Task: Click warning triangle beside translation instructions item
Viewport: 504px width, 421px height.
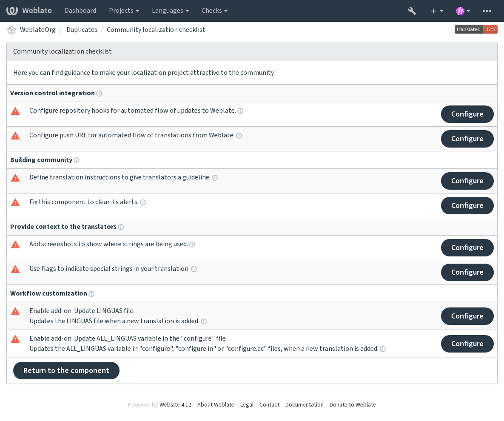Action: (x=15, y=178)
